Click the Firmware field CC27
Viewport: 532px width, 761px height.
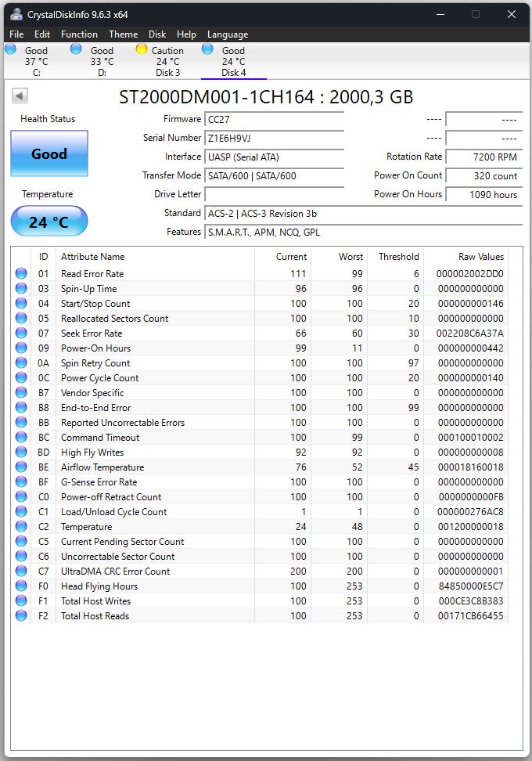(x=275, y=119)
